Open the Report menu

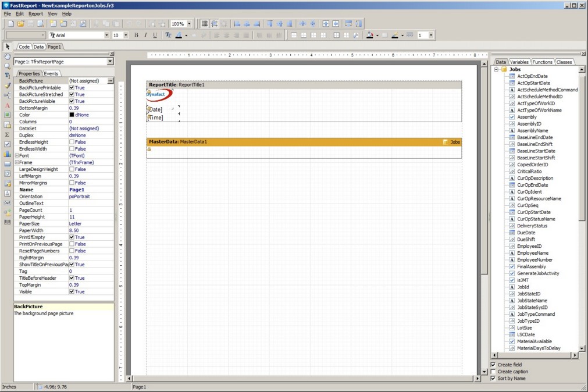(35, 14)
